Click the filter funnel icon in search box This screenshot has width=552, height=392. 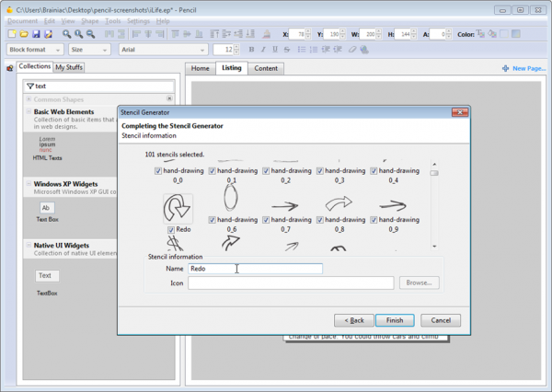[29, 86]
